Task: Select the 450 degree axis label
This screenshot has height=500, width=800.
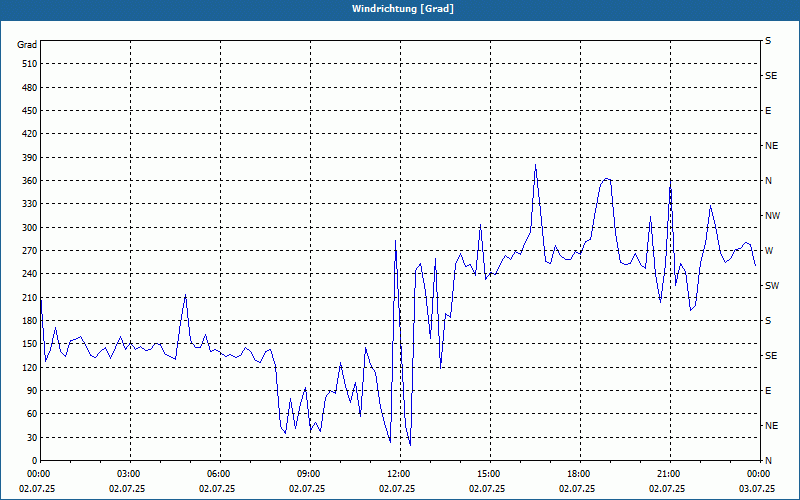Action: [30, 111]
